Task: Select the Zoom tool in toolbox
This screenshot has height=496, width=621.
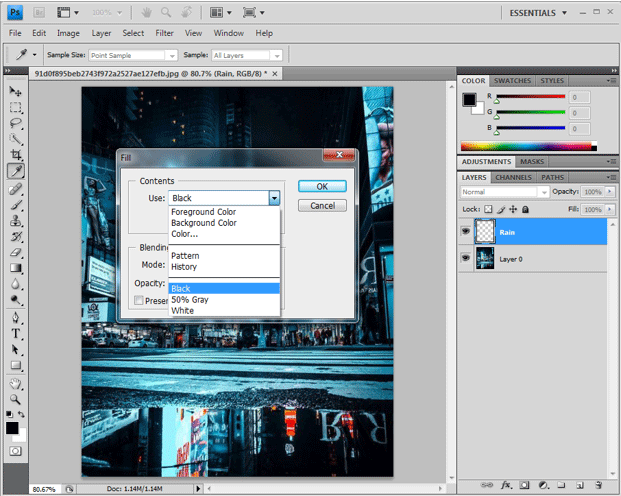Action: tap(16, 397)
